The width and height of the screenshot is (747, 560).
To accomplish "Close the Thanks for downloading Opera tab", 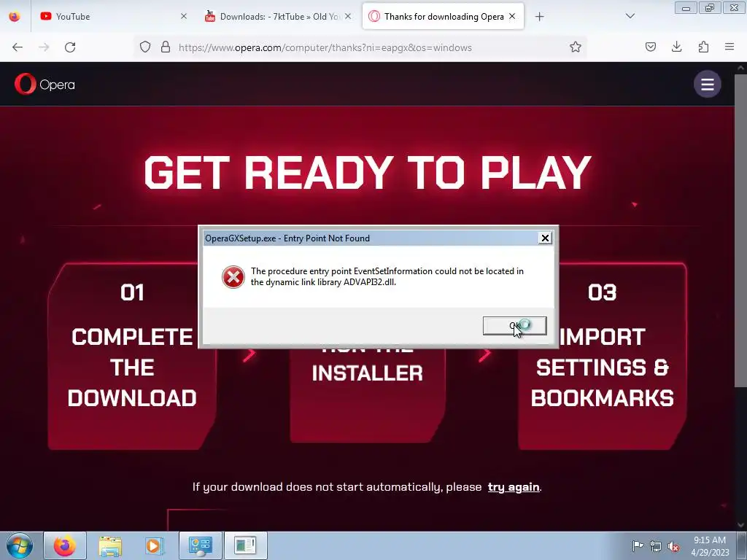I will pos(512,16).
